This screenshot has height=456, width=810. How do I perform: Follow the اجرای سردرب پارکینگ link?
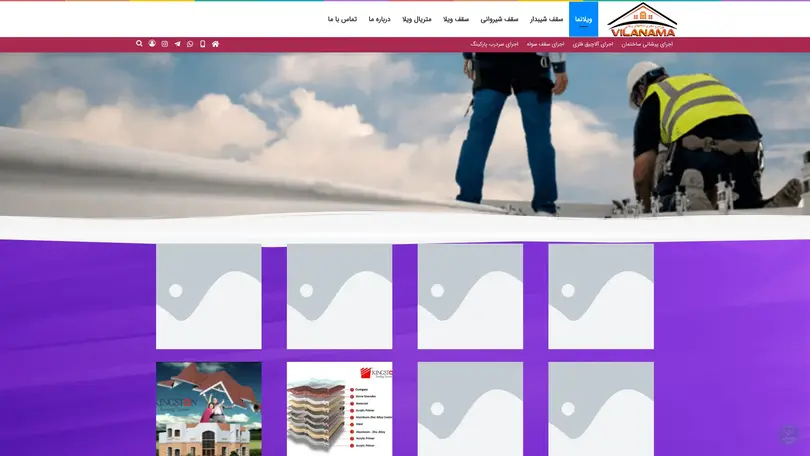(x=494, y=44)
